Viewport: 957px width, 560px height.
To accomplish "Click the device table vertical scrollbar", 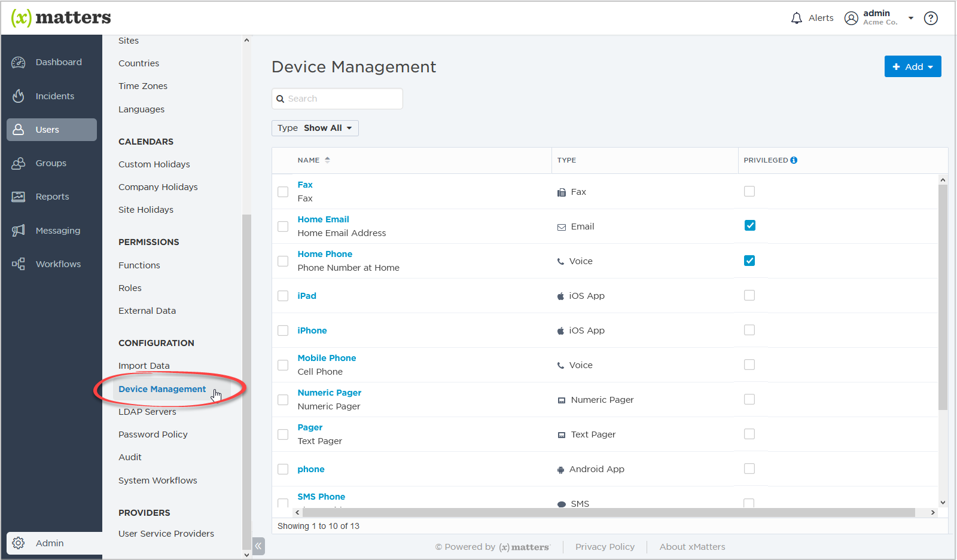I will tap(943, 297).
